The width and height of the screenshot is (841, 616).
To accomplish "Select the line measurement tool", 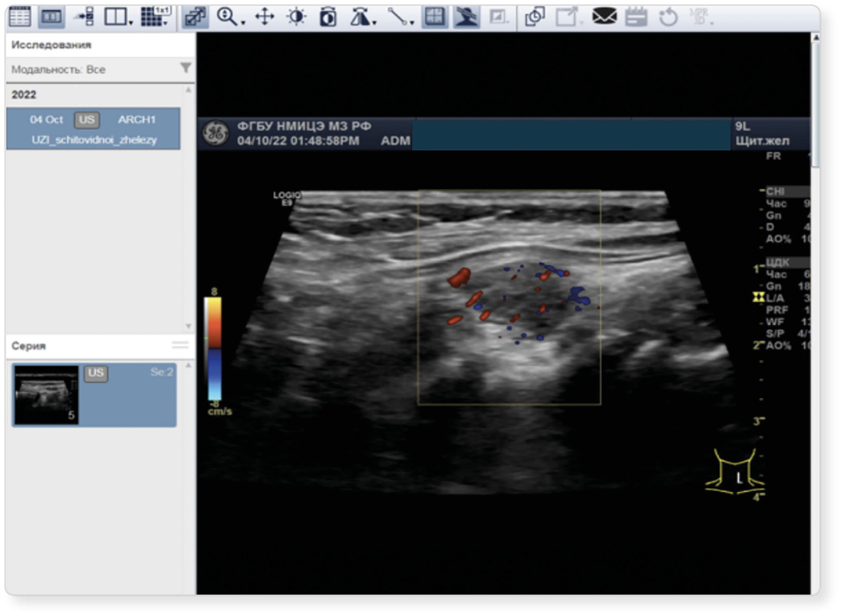I will click(x=398, y=17).
